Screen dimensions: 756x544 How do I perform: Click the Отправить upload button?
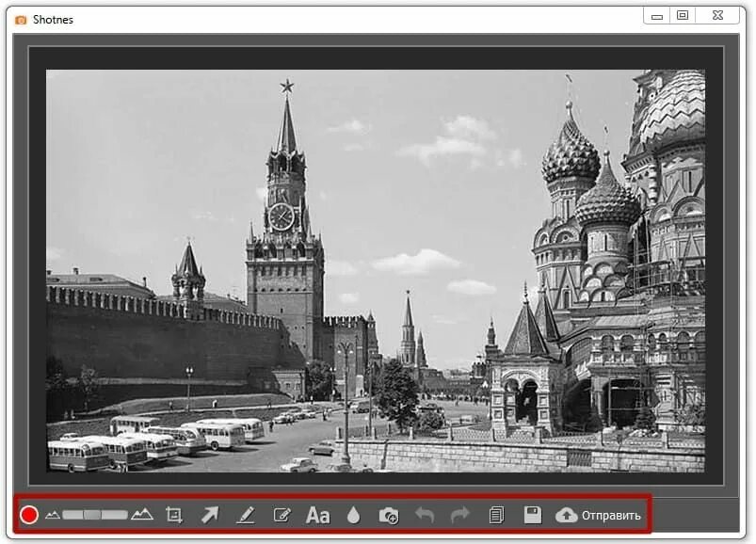click(x=598, y=515)
